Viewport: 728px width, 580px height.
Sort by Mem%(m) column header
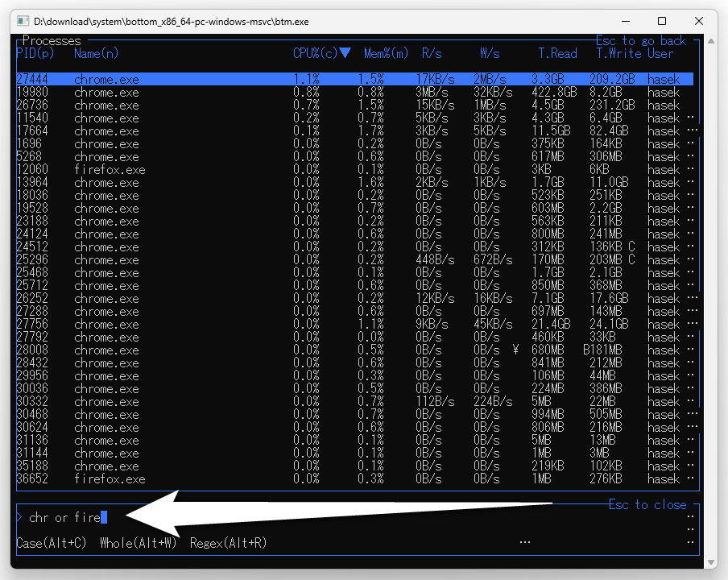pos(386,53)
